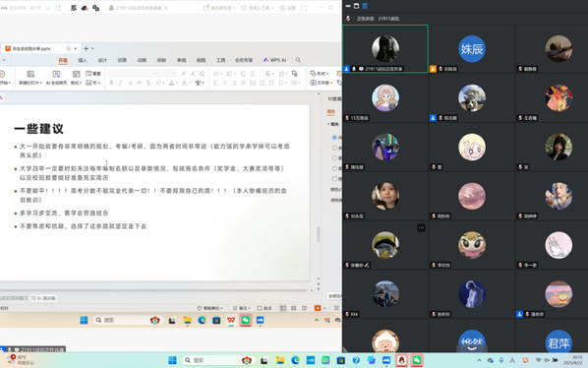Open the new-tab plus dropdown arrow

click(x=92, y=48)
